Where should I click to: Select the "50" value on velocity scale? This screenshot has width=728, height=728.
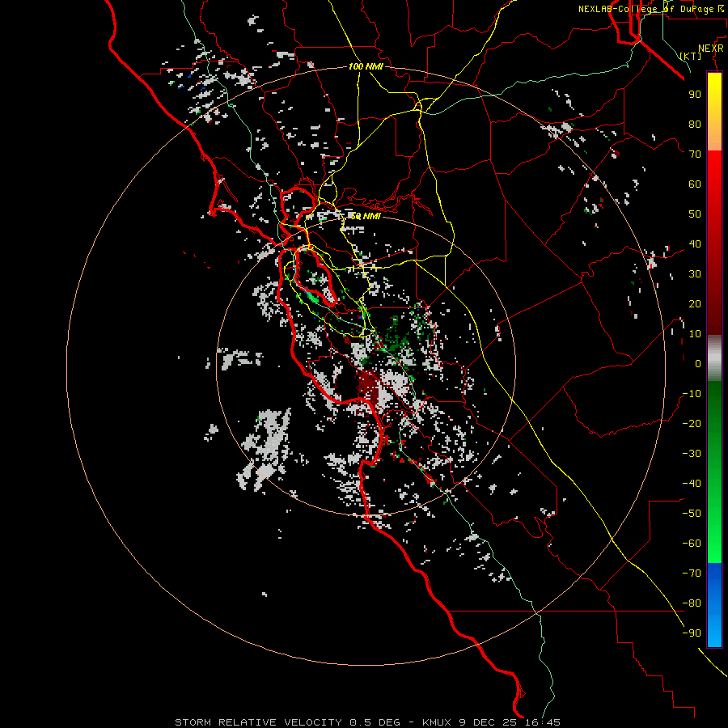tap(695, 214)
